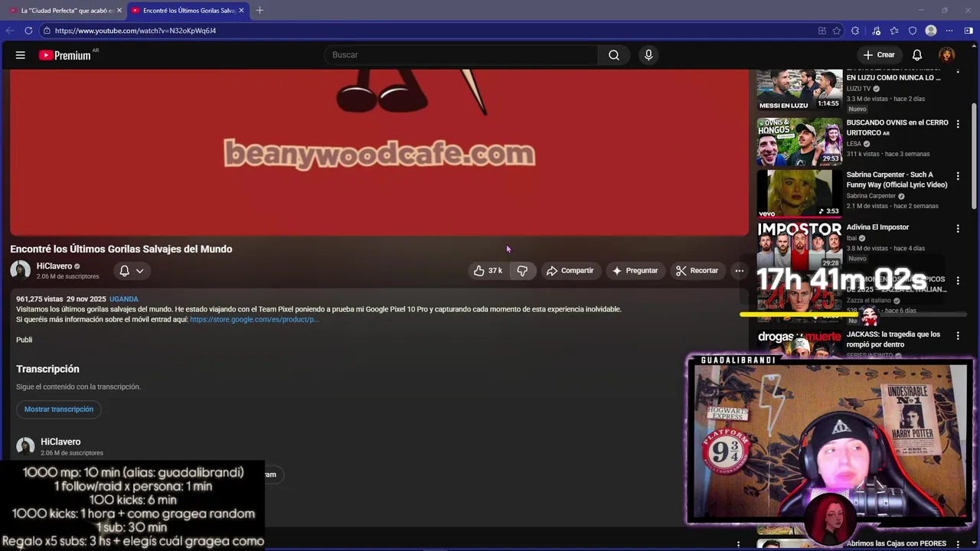Viewport: 980px width, 551px height.
Task: Close the La Ciudad Perfecta tab
Action: [119, 10]
